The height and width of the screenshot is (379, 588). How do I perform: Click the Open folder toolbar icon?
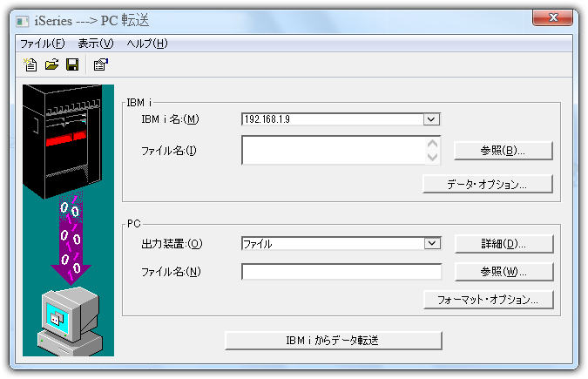point(51,64)
